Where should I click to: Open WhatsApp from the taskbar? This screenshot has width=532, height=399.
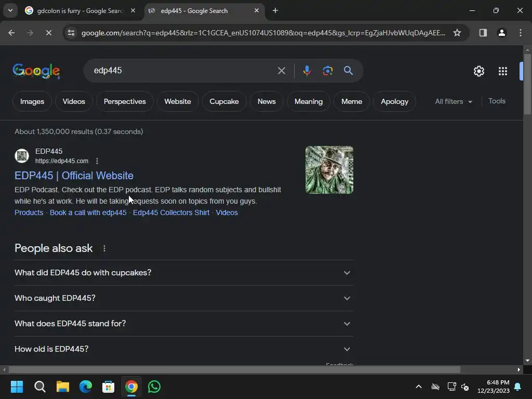pos(154,387)
